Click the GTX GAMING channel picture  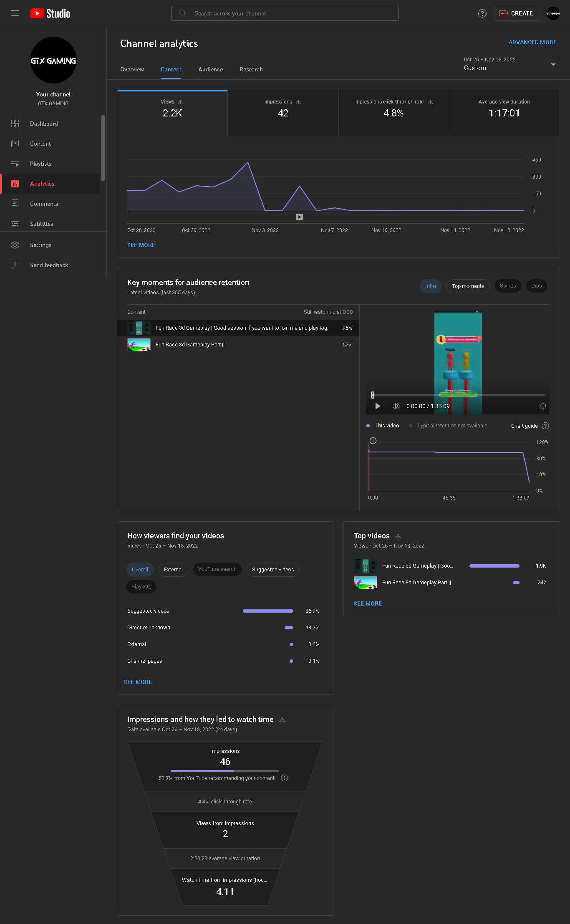[53, 61]
